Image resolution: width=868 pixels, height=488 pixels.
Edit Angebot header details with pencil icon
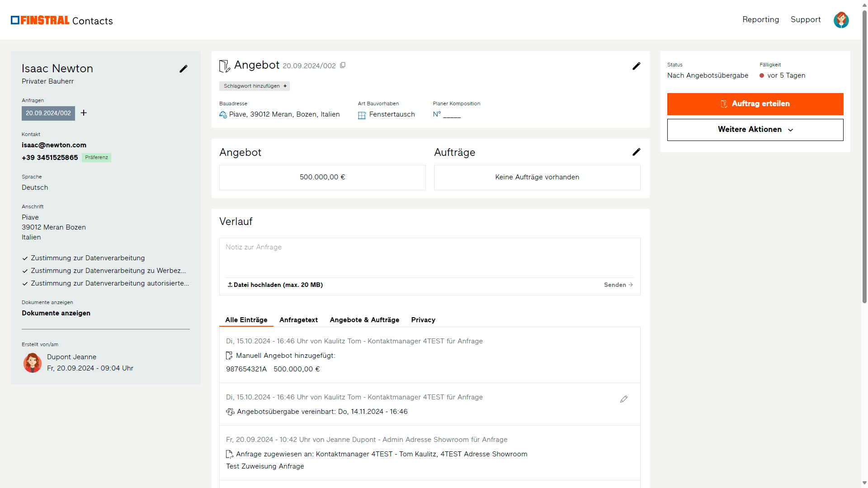(636, 66)
